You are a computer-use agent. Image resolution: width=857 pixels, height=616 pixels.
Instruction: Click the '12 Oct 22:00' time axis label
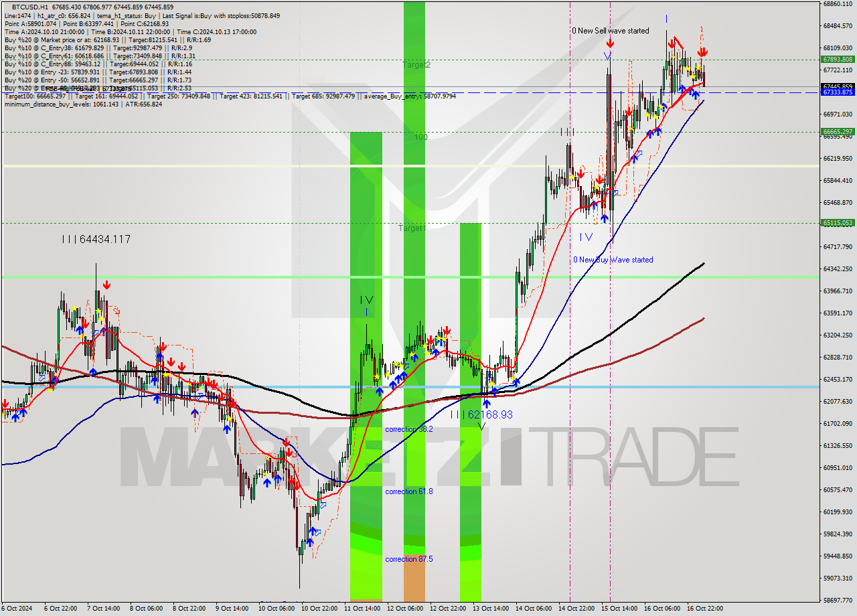point(448,609)
